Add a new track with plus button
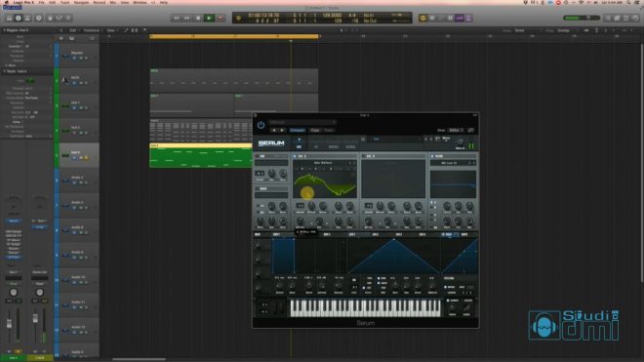The image size is (644, 362). (x=61, y=38)
